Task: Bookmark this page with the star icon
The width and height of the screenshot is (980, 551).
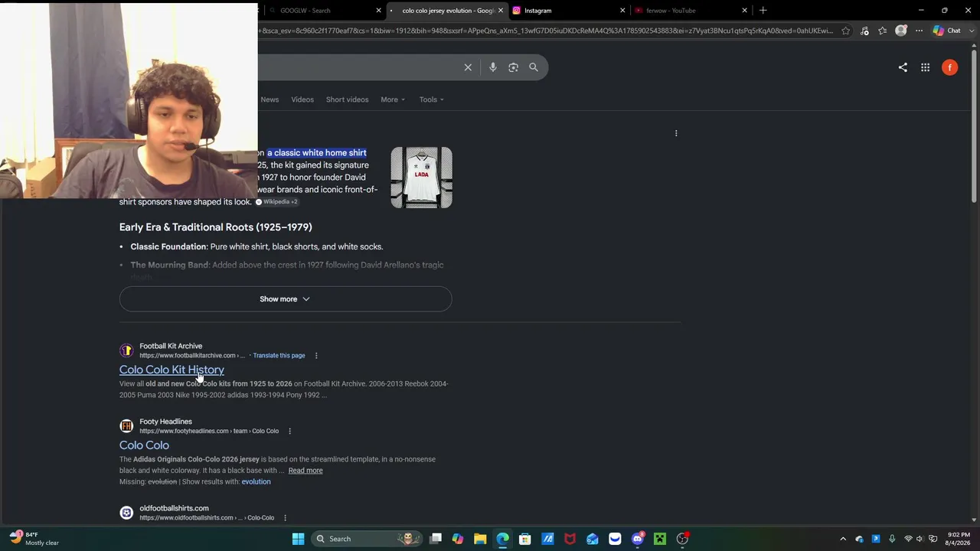Action: coord(845,31)
